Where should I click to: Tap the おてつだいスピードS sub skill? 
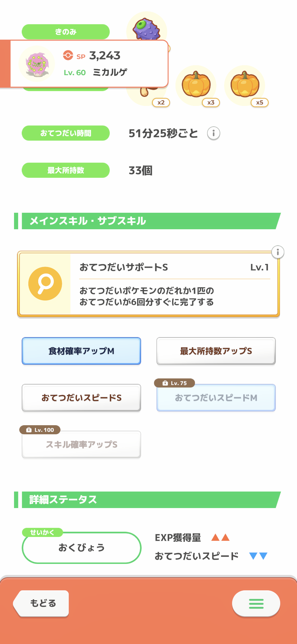coord(81,398)
